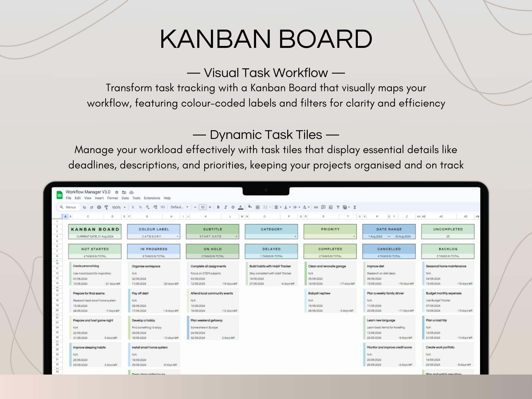Click the Move to folder icon
This screenshot has height=399, width=532.
click(124, 192)
